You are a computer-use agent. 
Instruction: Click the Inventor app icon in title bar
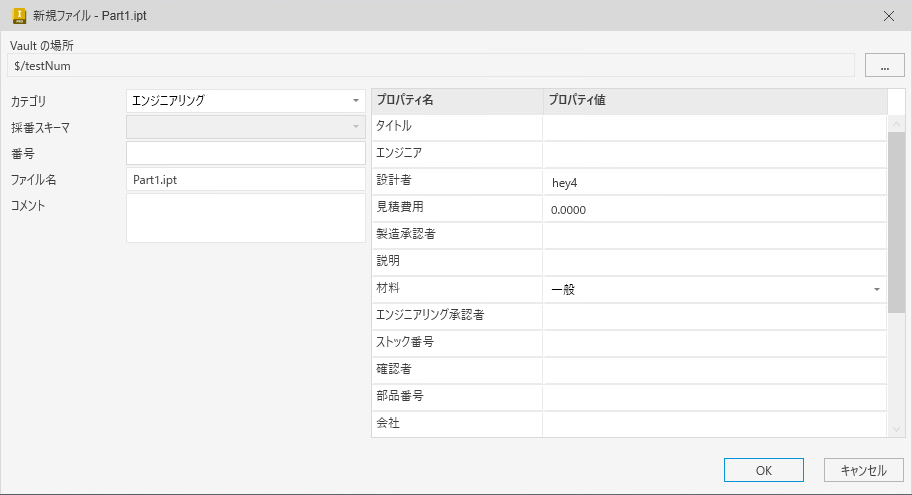point(18,15)
